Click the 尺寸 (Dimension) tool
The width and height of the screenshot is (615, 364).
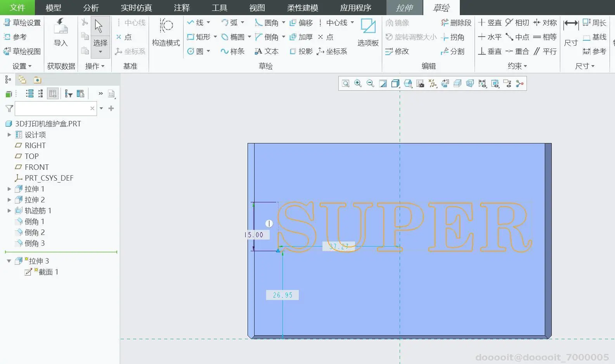pyautogui.click(x=571, y=33)
